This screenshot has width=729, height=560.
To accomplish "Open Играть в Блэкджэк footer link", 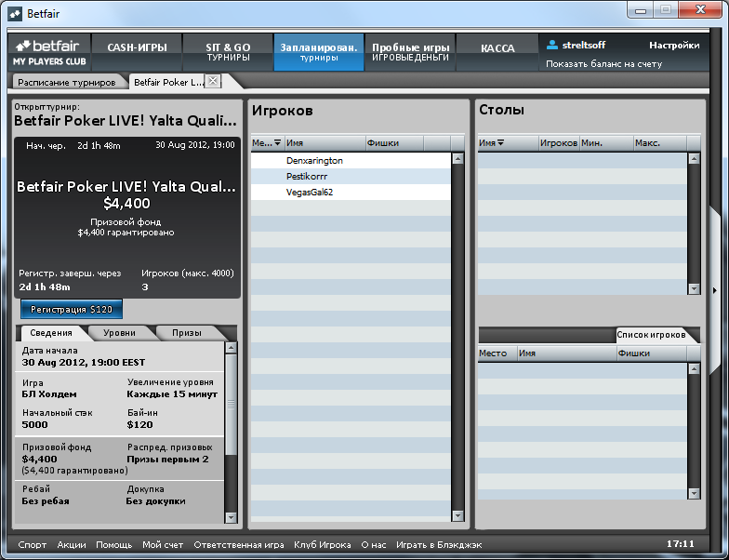I will coord(439,545).
